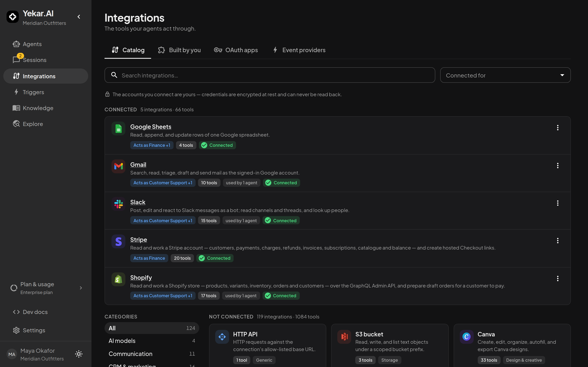Viewport: 588px width, 367px height.
Task: Click the Gmail logo icon
Action: pyautogui.click(x=118, y=166)
